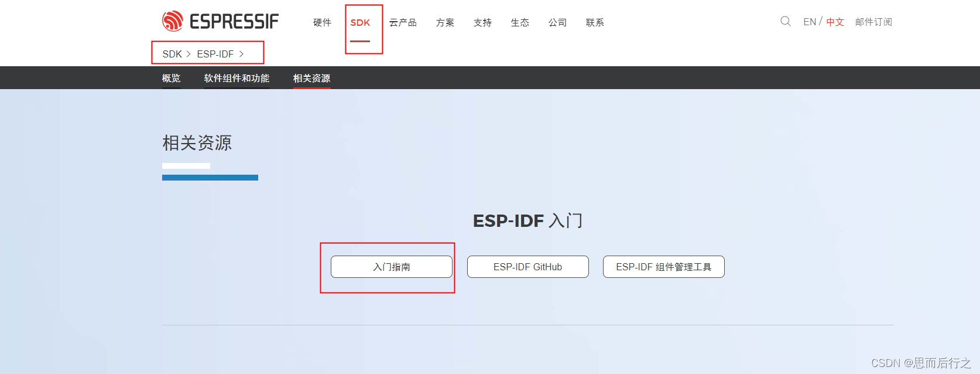
Task: Open the ESP-IDF GitHub button
Action: point(527,267)
